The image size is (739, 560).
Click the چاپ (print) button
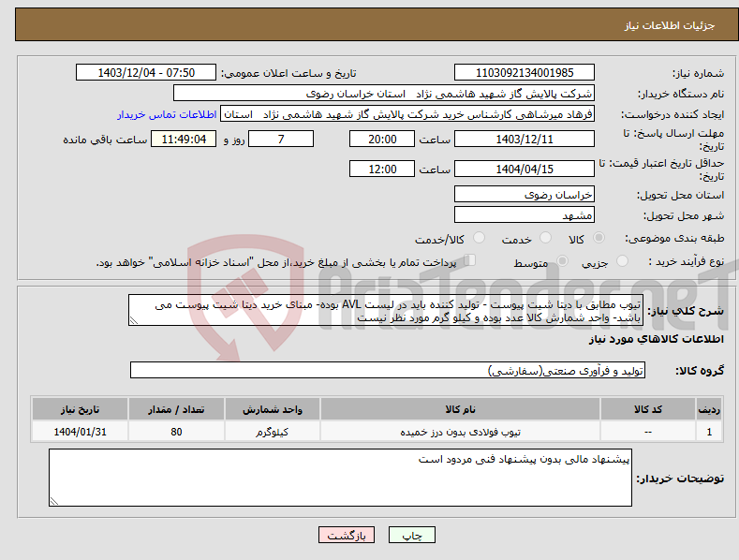[411, 535]
